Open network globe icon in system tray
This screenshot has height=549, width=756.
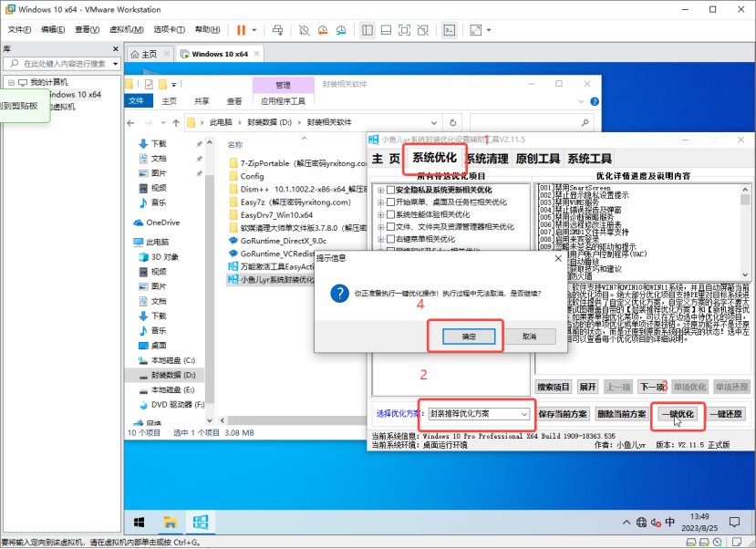click(641, 522)
